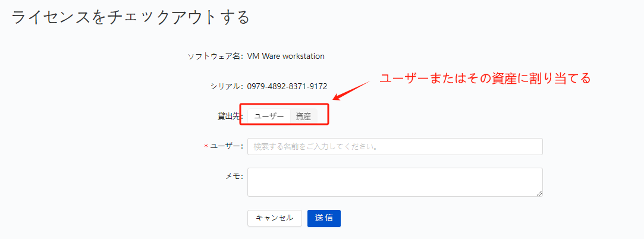
Task: Click the ユーザー required field label
Action: click(x=227, y=147)
